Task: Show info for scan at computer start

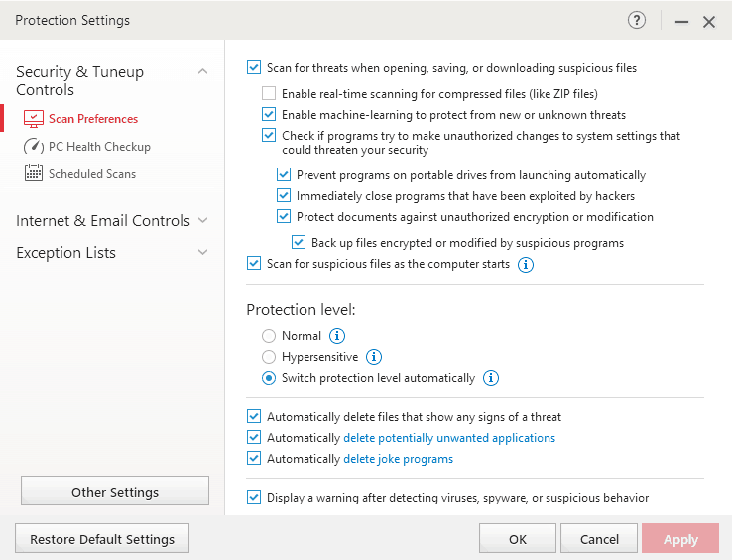Action: tap(525, 264)
